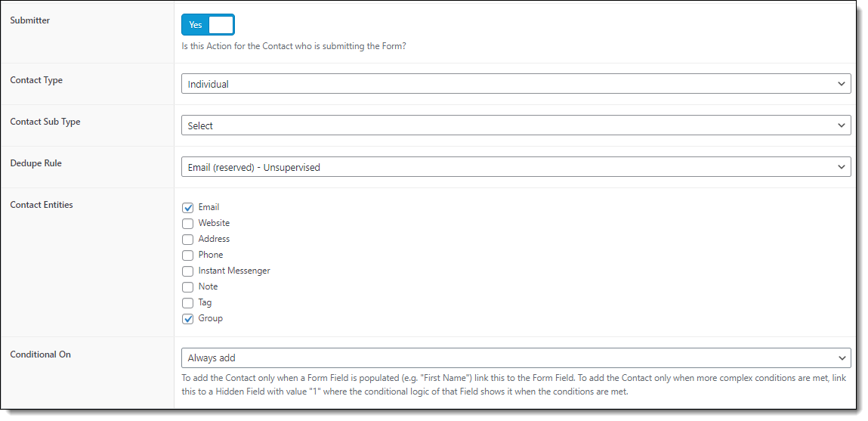The width and height of the screenshot is (868, 421).
Task: Check the Instant Messenger checkbox
Action: pyautogui.click(x=187, y=271)
